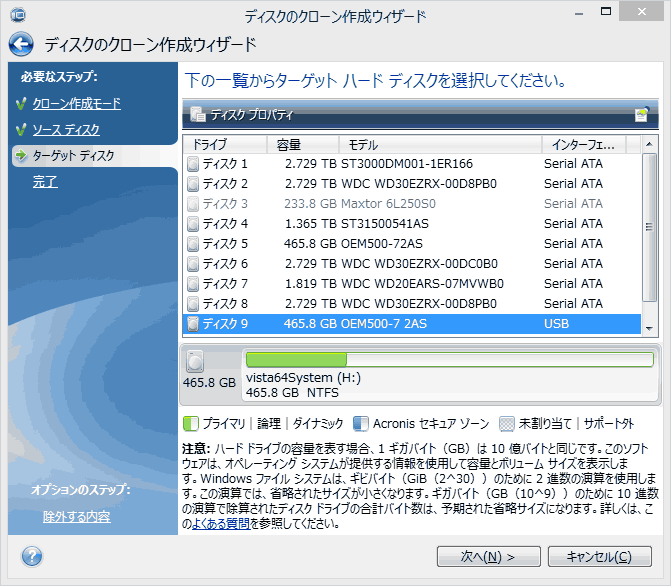Image resolution: width=671 pixels, height=586 pixels.
Task: Click the unallocated legend icon
Action: [507, 424]
